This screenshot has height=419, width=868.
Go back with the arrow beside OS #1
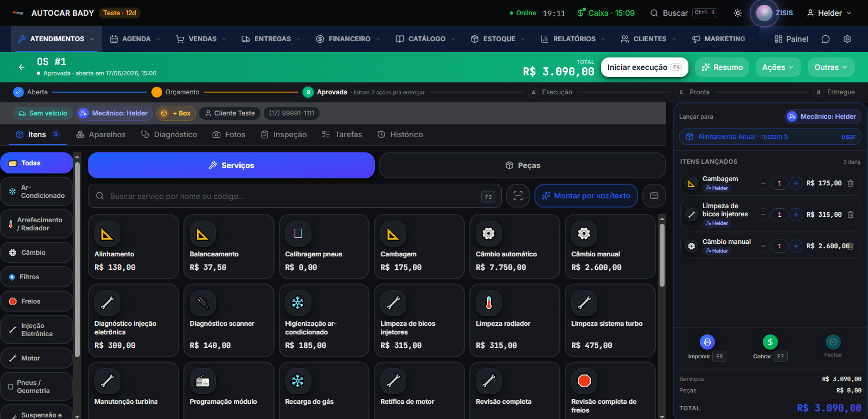click(22, 67)
